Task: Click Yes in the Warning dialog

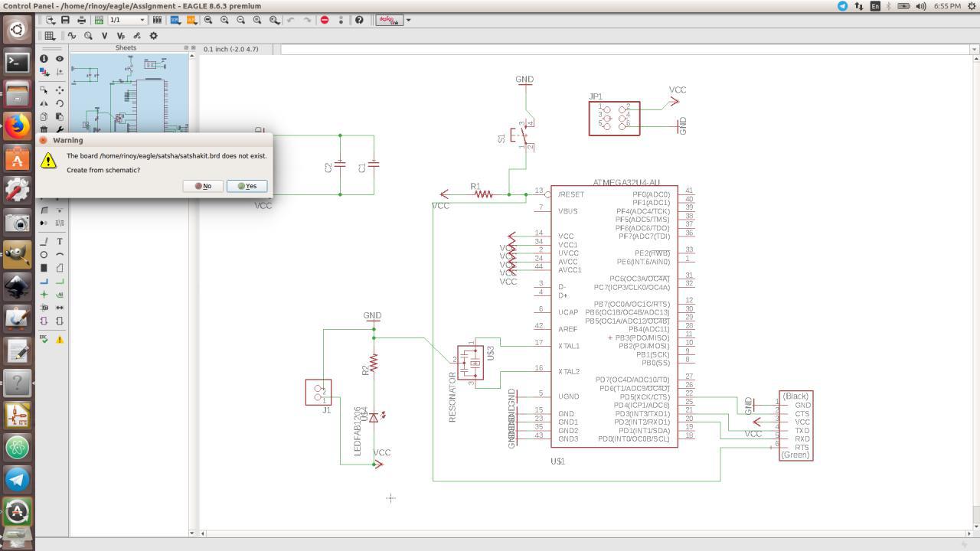Action: point(247,186)
